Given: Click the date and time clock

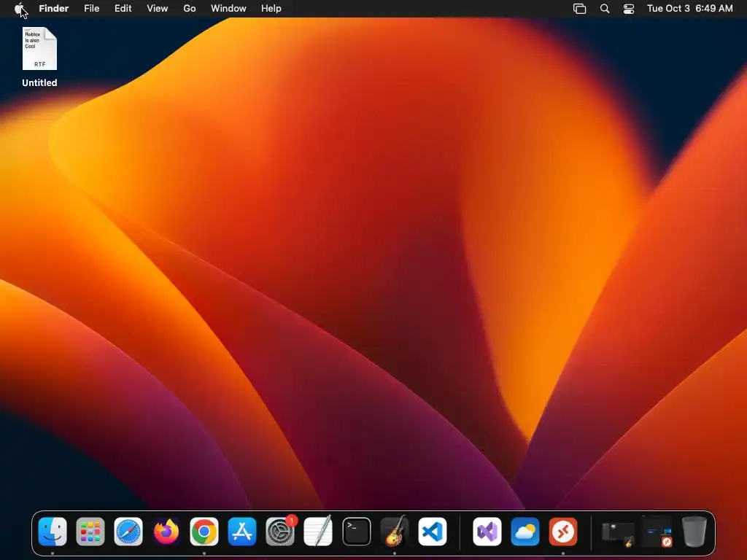Looking at the screenshot, I should pyautogui.click(x=690, y=9).
